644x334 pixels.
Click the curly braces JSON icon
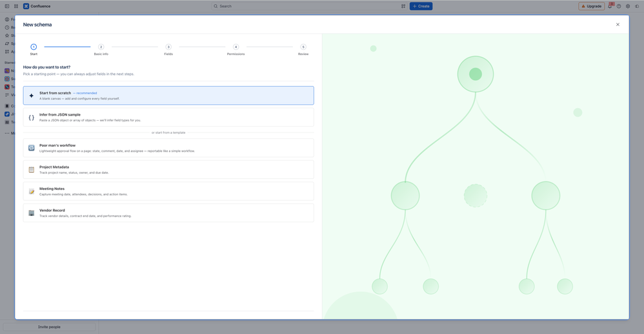pos(31,117)
